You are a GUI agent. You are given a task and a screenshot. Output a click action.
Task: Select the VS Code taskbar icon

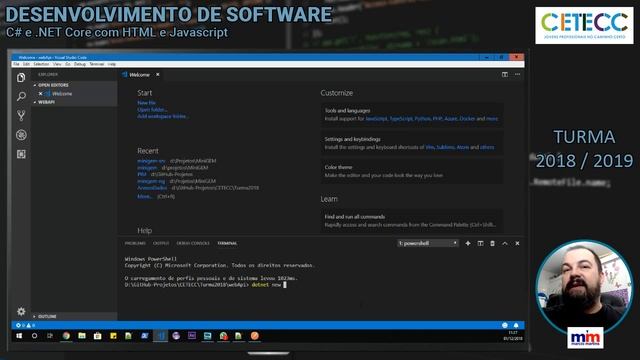[x=160, y=336]
